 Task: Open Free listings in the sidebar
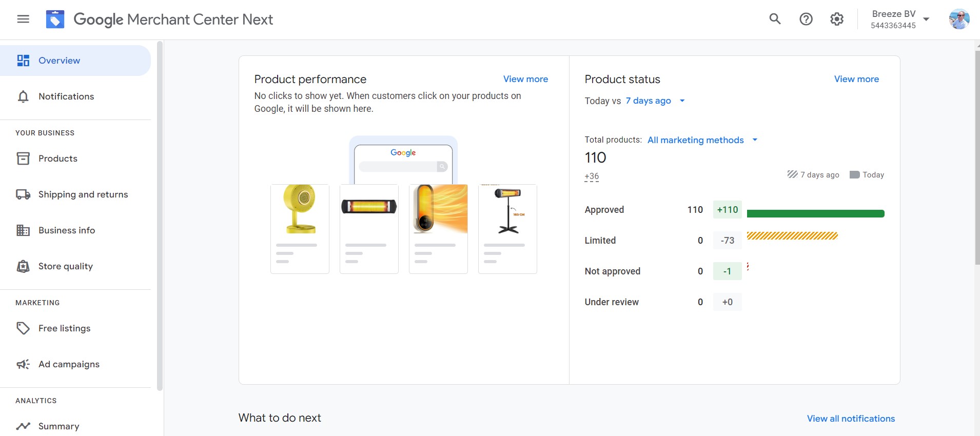click(64, 328)
